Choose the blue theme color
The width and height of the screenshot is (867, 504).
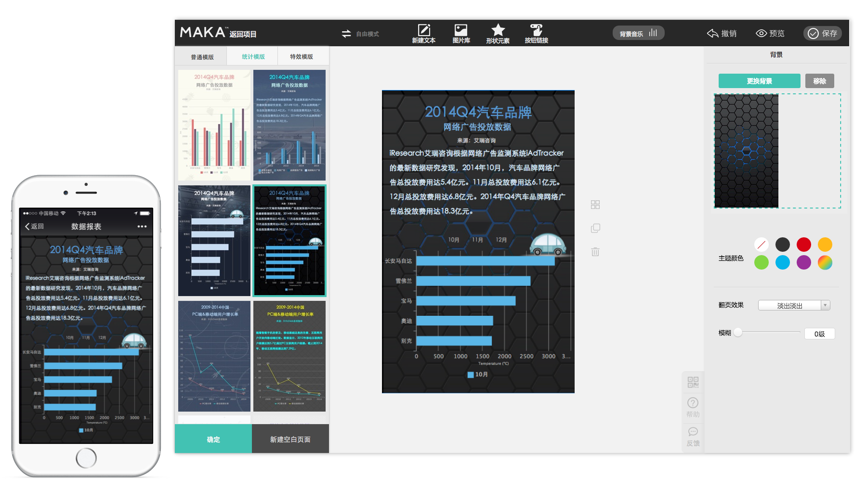point(783,262)
